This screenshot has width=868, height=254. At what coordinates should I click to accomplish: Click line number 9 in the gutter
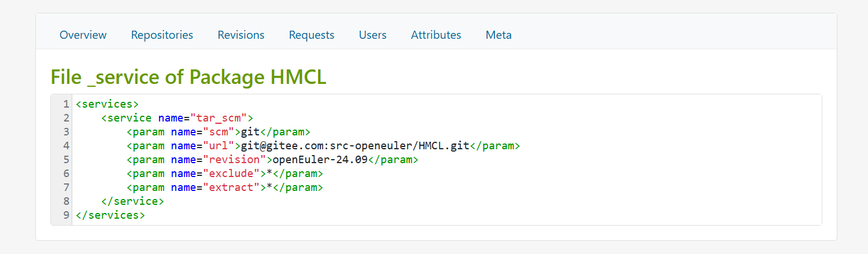pos(66,215)
